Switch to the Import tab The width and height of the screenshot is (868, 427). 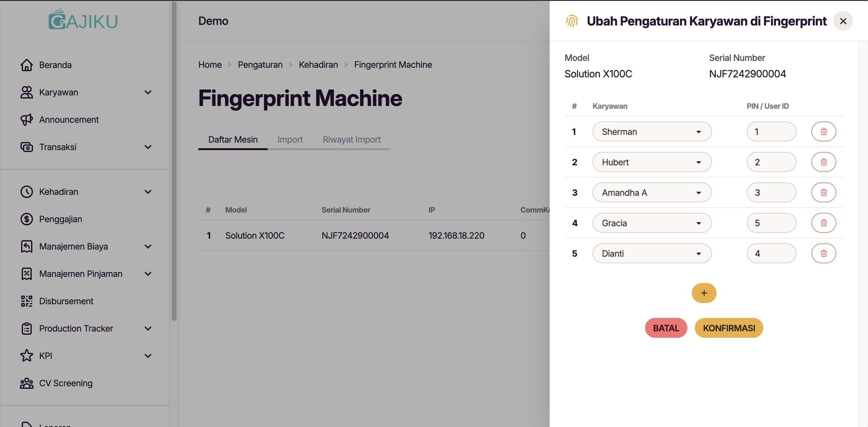(x=290, y=139)
